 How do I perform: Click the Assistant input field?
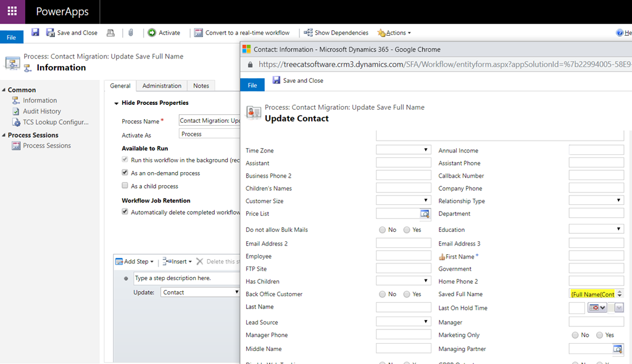click(x=404, y=163)
